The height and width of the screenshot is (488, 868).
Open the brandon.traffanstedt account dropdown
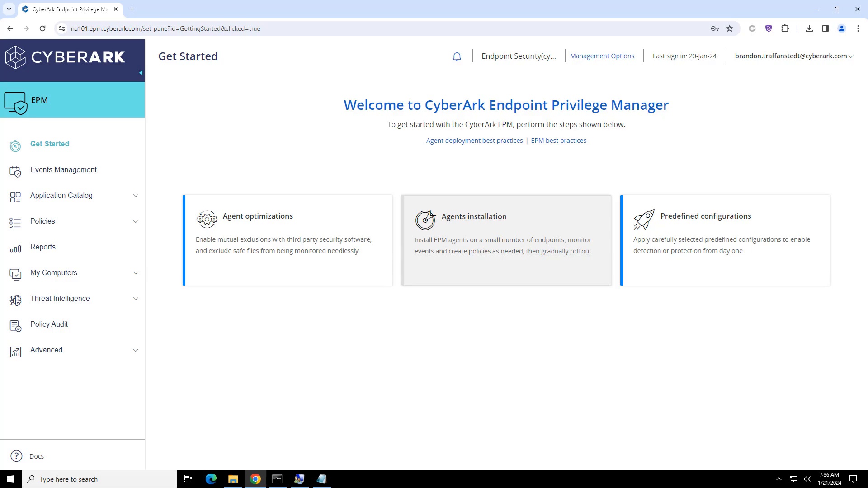click(x=793, y=56)
